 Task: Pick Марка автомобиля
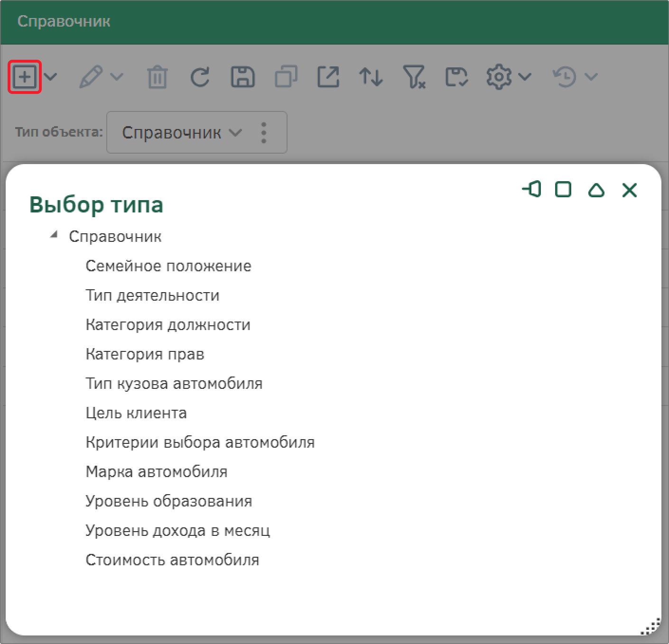pos(157,471)
